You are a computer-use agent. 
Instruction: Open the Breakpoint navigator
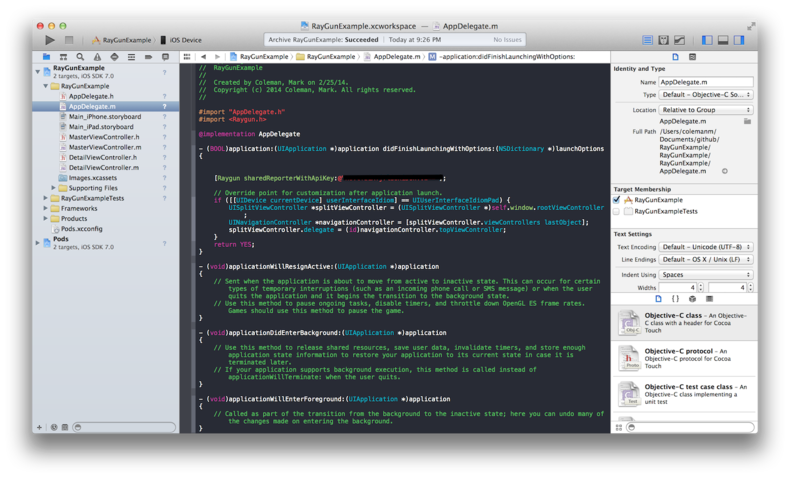148,57
